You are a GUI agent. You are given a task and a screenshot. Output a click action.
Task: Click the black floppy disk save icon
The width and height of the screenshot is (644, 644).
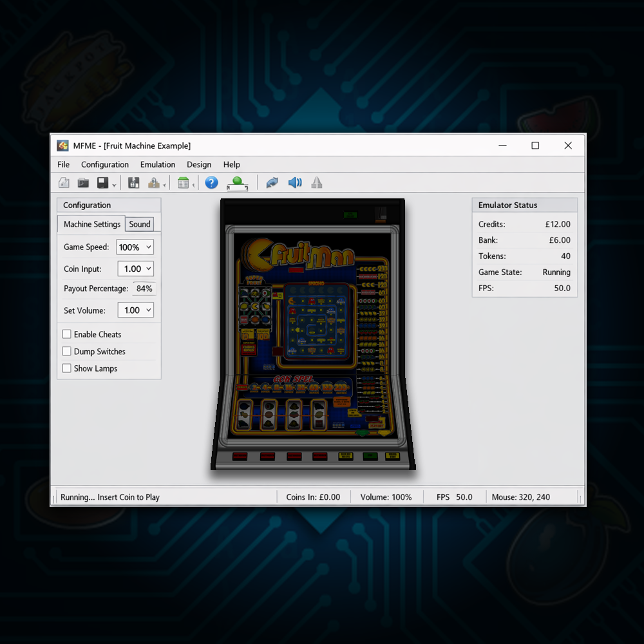point(102,183)
